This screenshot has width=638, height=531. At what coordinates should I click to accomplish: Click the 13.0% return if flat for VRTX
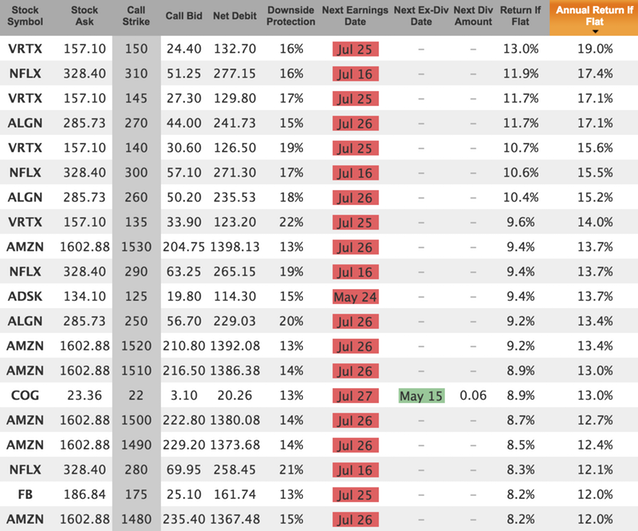(521, 49)
